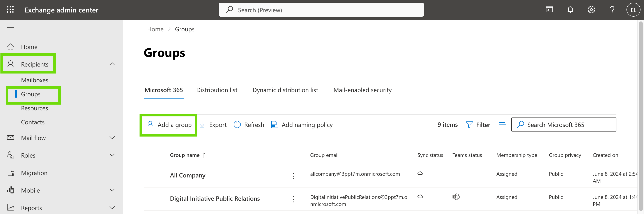Click the Search Microsoft 365 field
The width and height of the screenshot is (644, 214).
[563, 125]
